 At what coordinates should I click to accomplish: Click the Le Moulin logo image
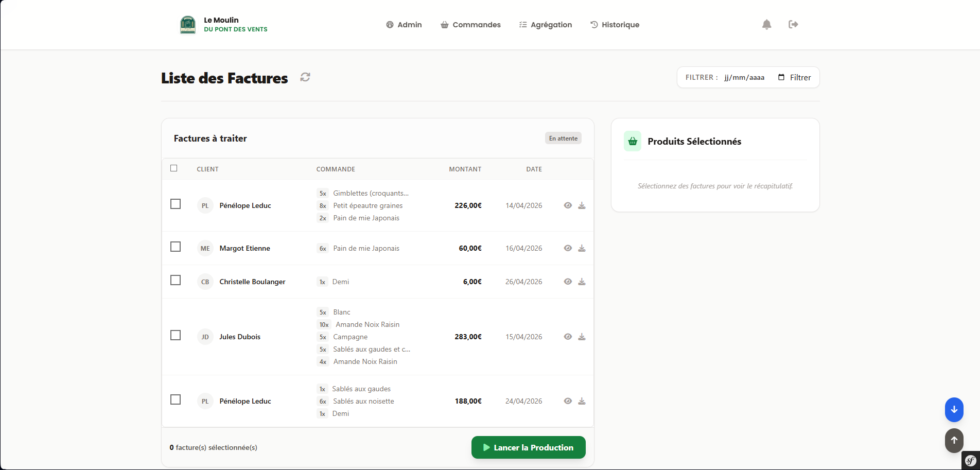coord(188,25)
